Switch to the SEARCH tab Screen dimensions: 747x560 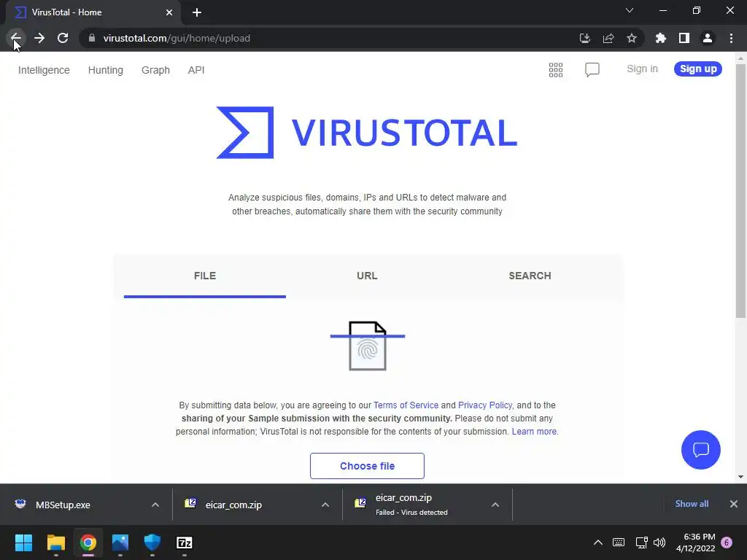pos(530,276)
